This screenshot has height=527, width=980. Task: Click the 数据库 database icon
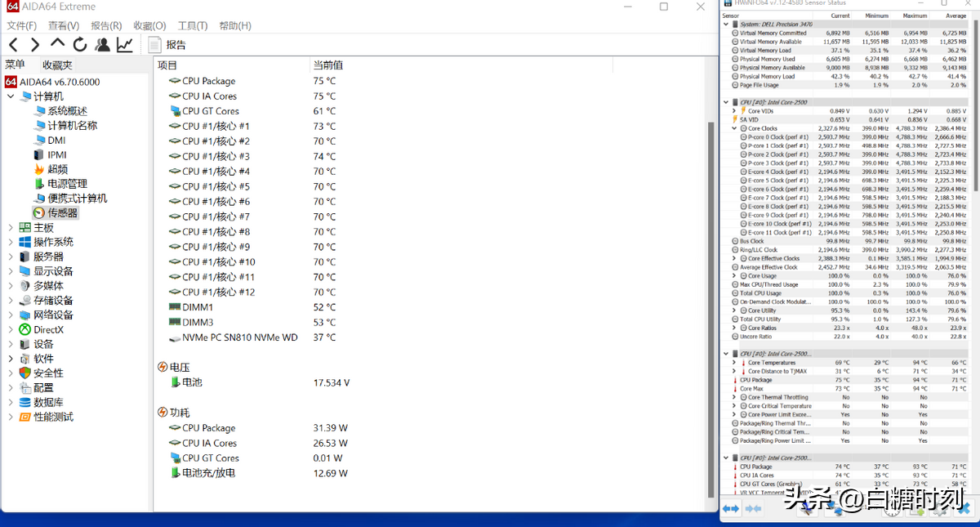25,403
